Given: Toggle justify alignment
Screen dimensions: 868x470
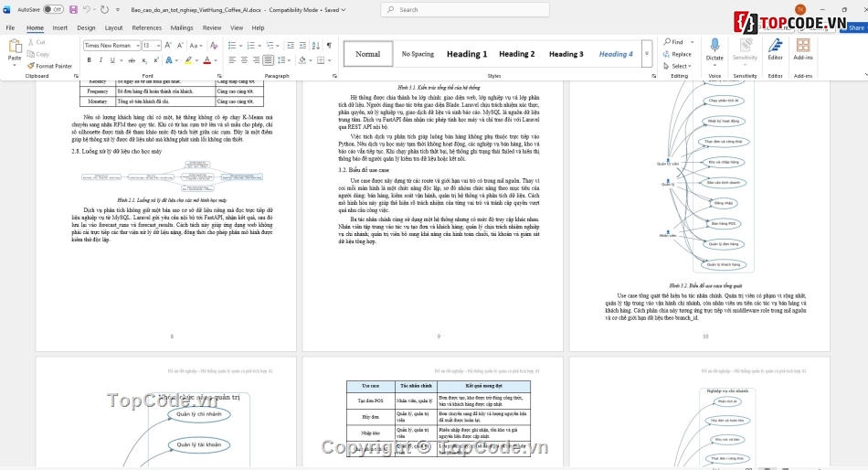Looking at the screenshot, I should coord(268,59).
